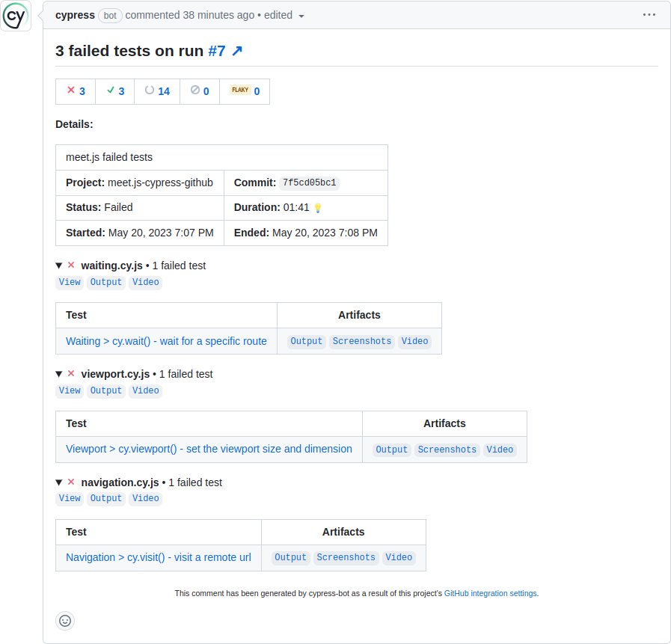
Task: Collapse the viewport.cy.js section triangle
Action: (59, 374)
